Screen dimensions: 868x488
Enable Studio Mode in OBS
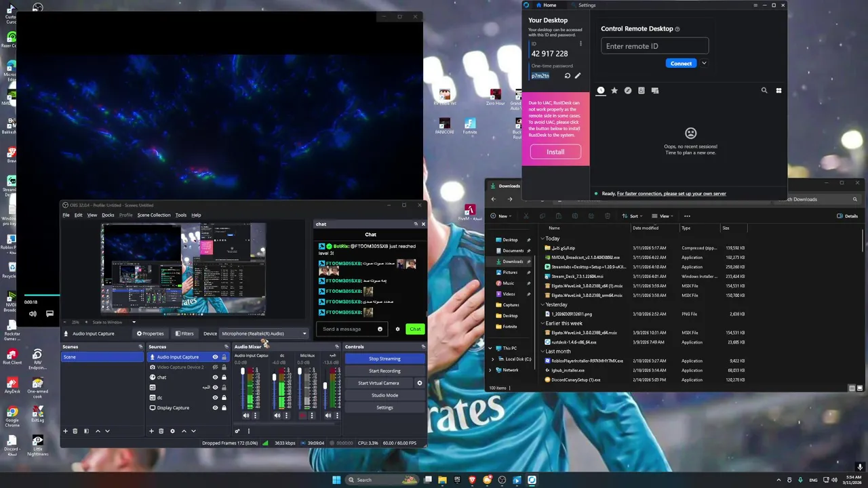(384, 395)
